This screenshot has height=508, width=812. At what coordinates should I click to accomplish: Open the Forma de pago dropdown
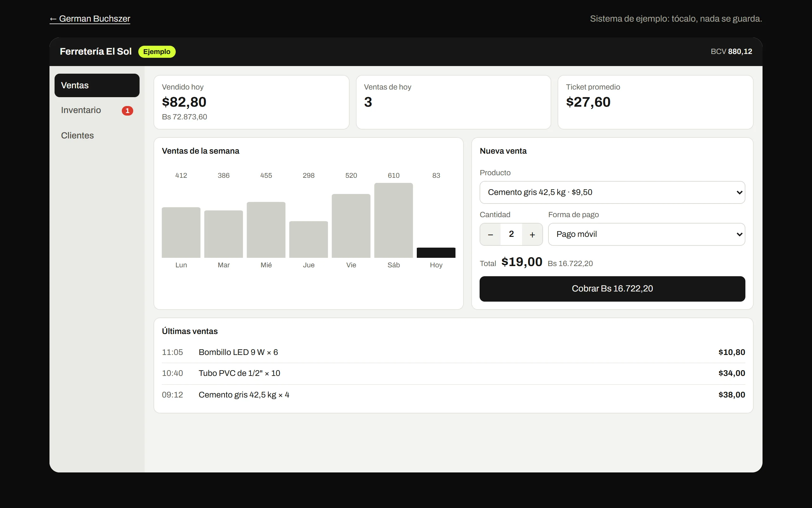point(646,234)
